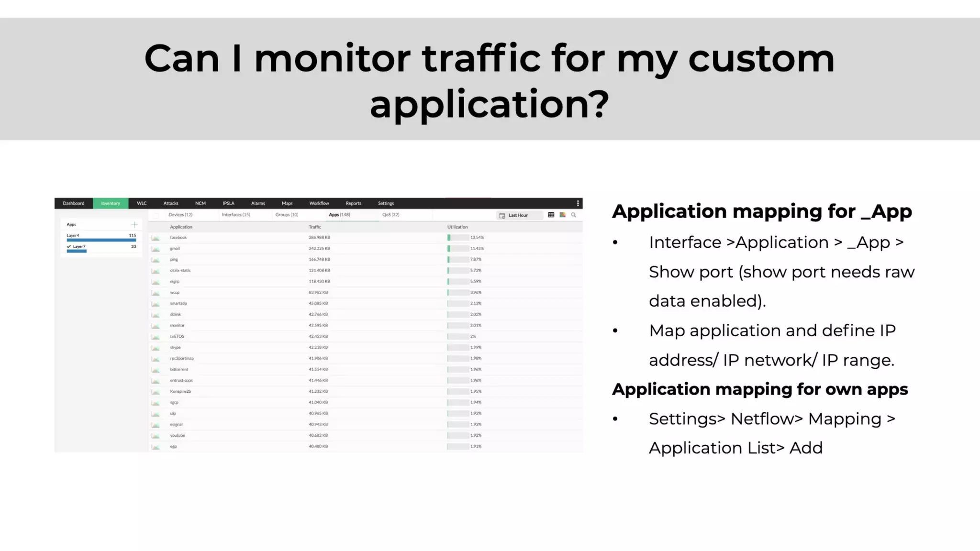This screenshot has height=551, width=980.
Task: Select the Inventory menu tab
Action: pyautogui.click(x=111, y=203)
